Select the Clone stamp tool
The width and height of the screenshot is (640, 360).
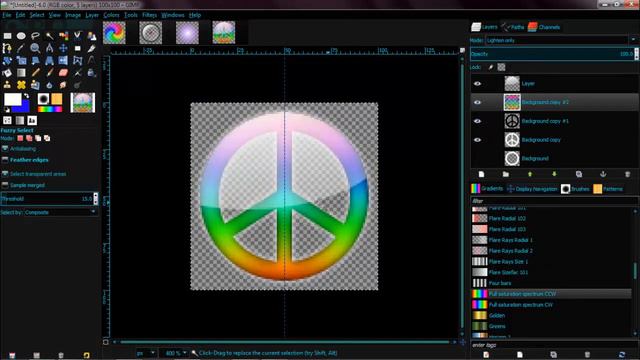(7, 85)
